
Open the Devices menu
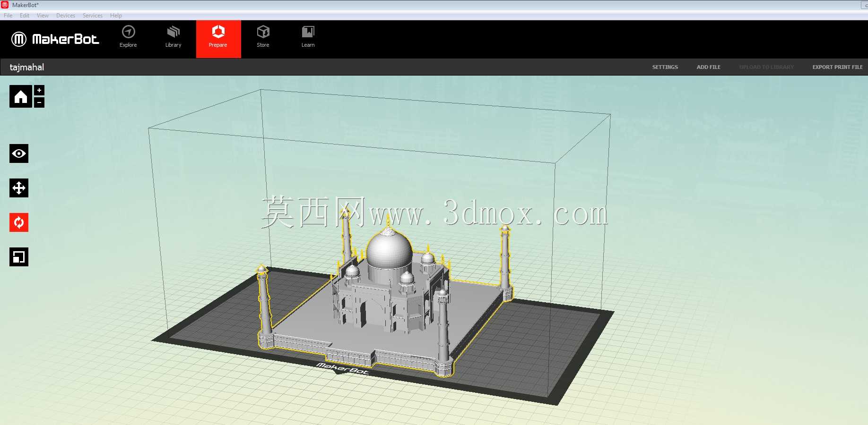(x=66, y=16)
